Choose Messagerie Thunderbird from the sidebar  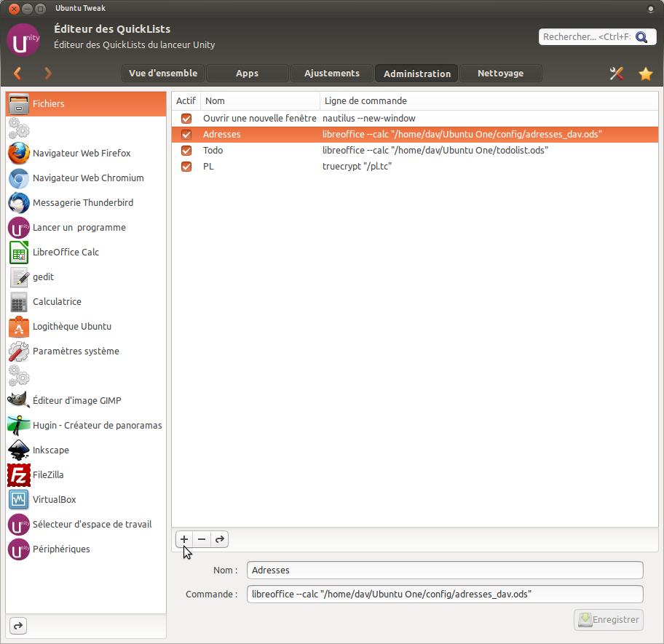pyautogui.click(x=82, y=203)
